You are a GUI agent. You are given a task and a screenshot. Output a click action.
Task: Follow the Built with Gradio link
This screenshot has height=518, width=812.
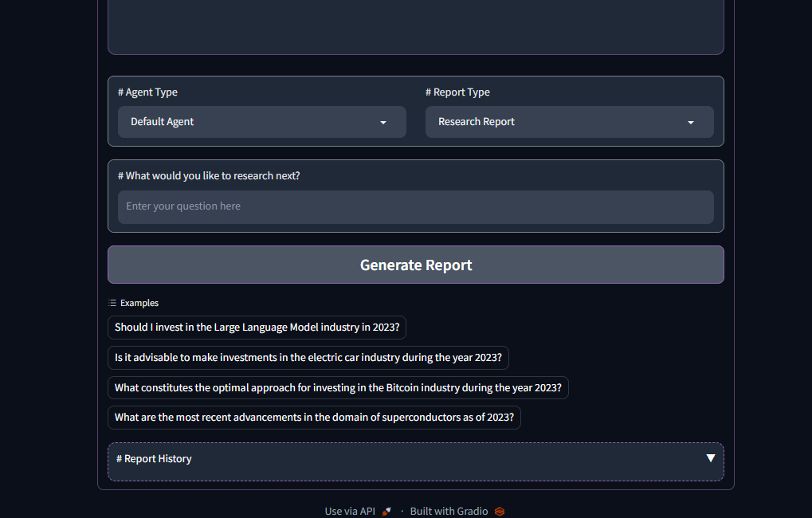coord(449,512)
